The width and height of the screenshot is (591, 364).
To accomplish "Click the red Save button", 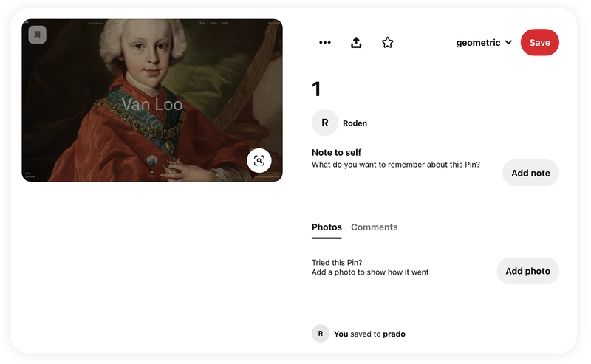I will click(x=540, y=43).
